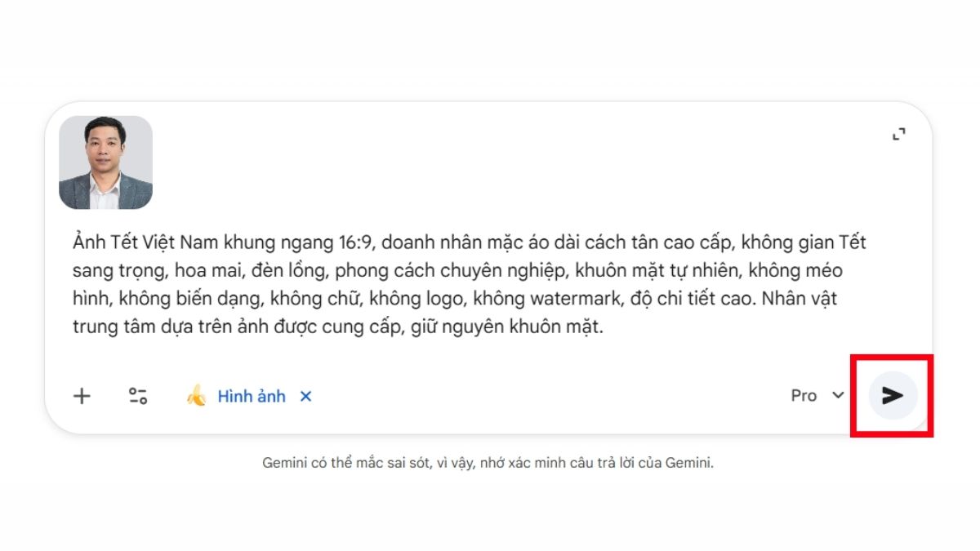Open the add-content plus icon menu
980x551 pixels.
(82, 396)
